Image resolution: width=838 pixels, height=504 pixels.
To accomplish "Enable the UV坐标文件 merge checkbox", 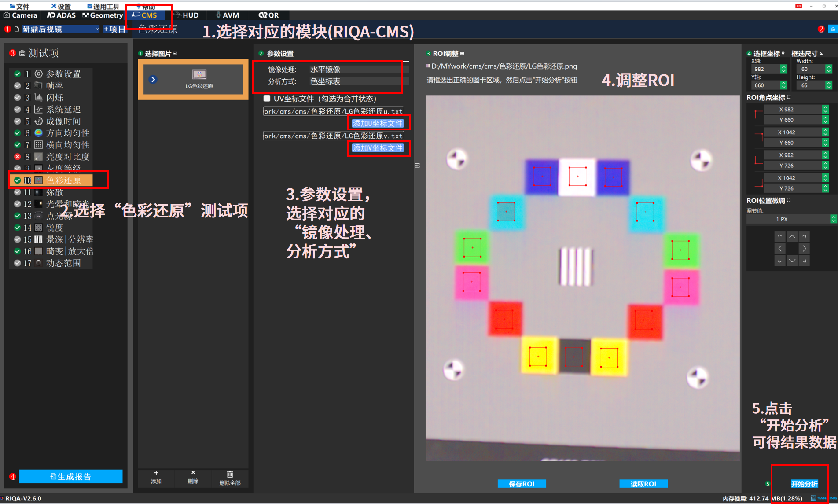I will [x=267, y=98].
